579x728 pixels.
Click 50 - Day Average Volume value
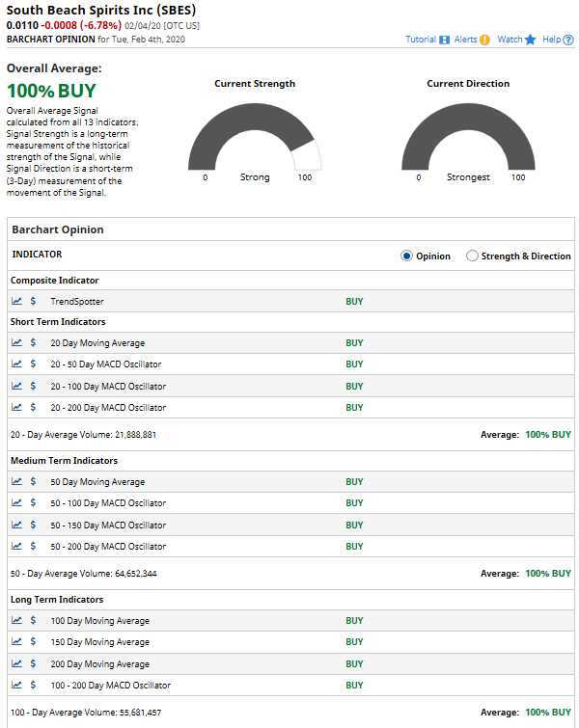(136, 574)
